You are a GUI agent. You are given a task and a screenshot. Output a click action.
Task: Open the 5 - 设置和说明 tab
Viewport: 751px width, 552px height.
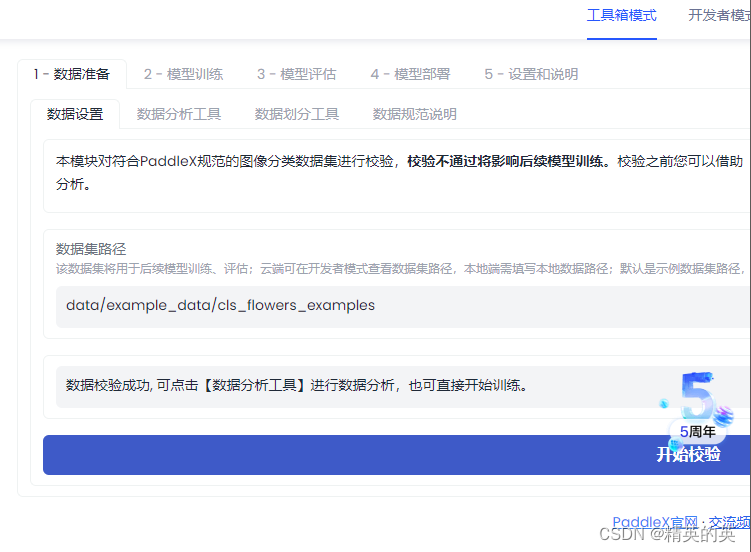(x=531, y=74)
